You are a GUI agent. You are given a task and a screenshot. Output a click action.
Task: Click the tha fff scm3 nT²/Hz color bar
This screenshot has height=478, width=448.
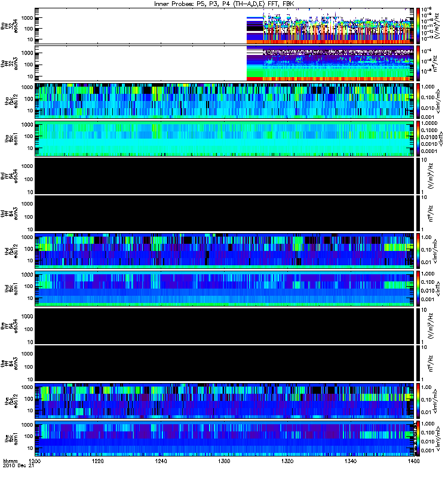pos(418,63)
